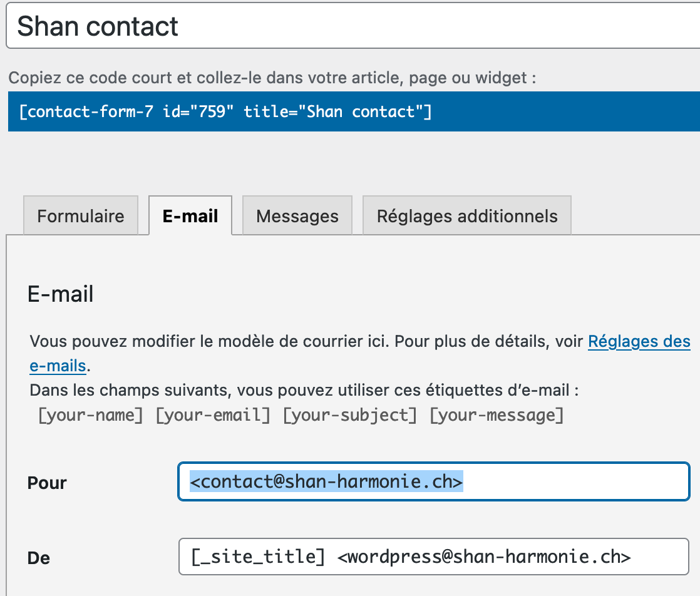Select the [your-subject] mail tag
The height and width of the screenshot is (596, 700).
[350, 415]
